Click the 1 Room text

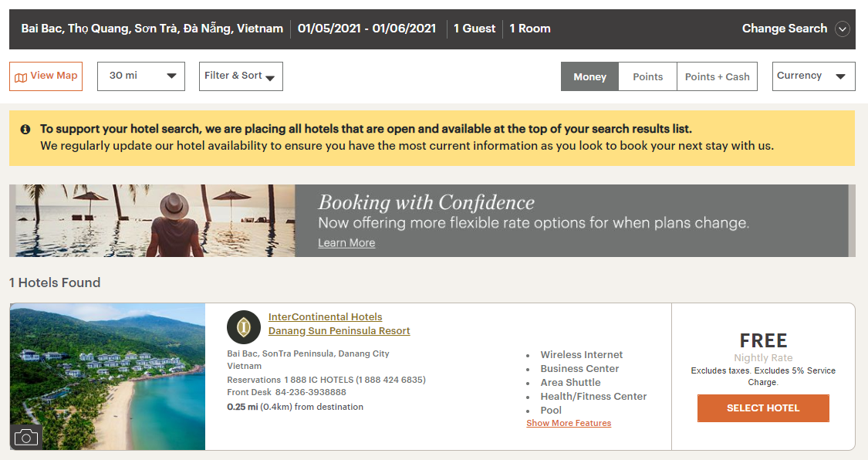[x=530, y=29]
